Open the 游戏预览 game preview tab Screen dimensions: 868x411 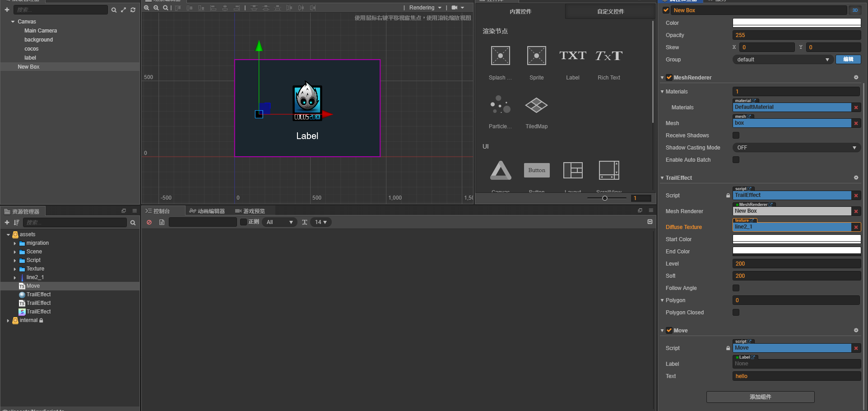pyautogui.click(x=250, y=211)
